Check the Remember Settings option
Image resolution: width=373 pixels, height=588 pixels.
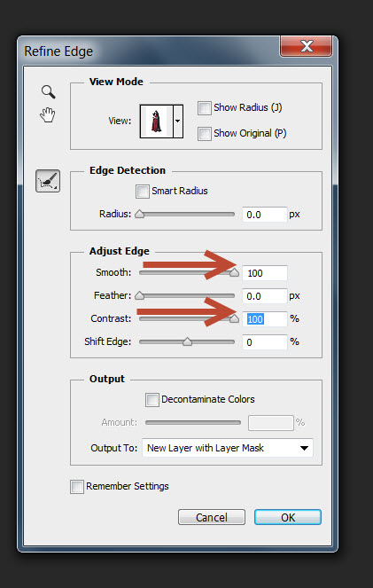[77, 487]
